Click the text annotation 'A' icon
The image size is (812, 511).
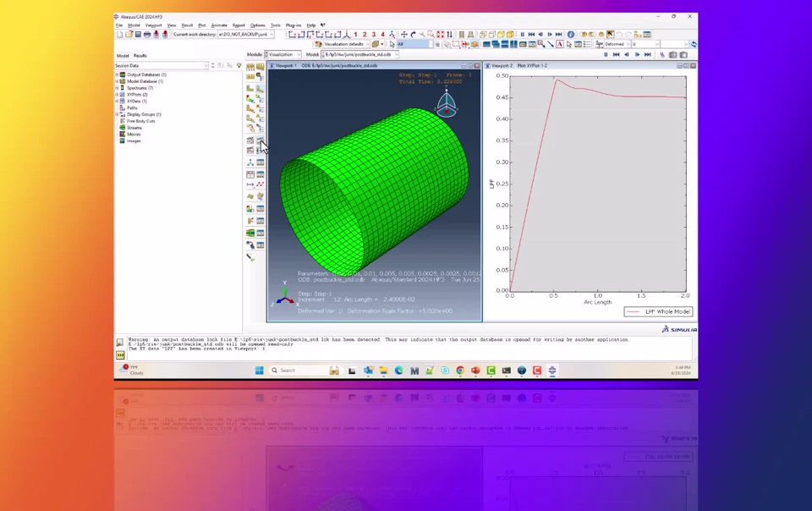coord(560,44)
